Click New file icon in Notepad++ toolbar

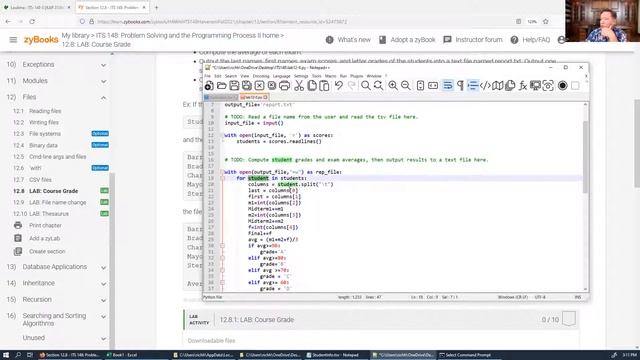click(209, 85)
